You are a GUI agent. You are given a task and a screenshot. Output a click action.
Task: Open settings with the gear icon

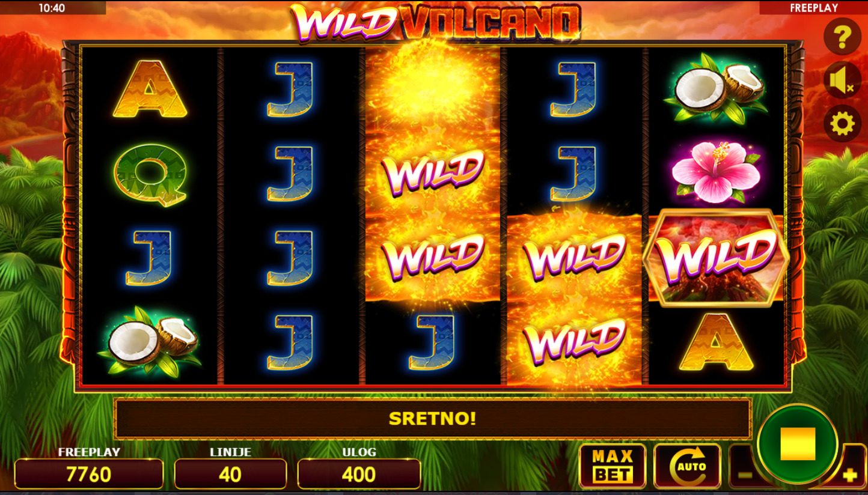[x=842, y=124]
